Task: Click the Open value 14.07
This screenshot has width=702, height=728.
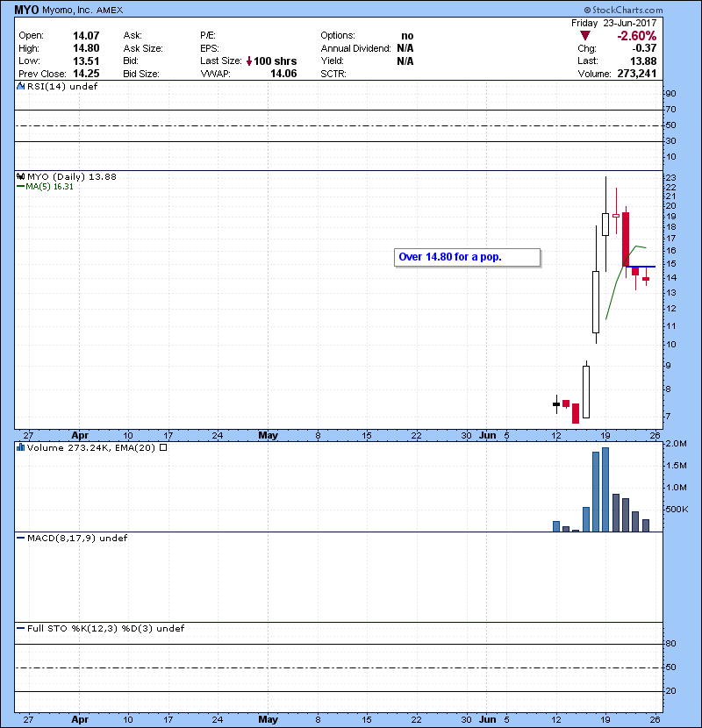Action: coord(86,36)
